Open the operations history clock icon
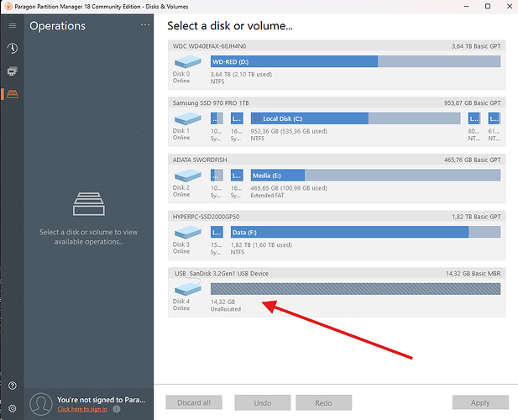 coord(12,49)
